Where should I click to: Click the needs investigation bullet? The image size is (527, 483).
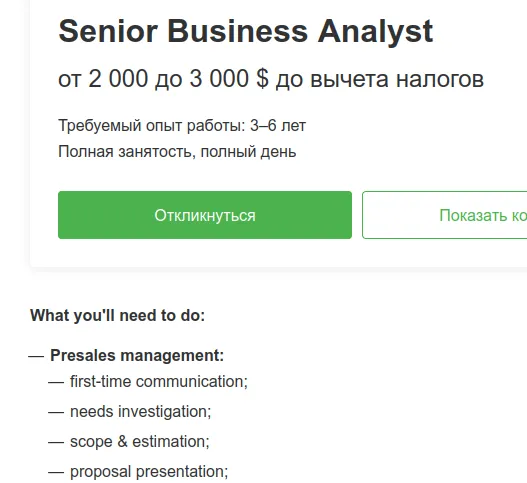click(x=140, y=411)
